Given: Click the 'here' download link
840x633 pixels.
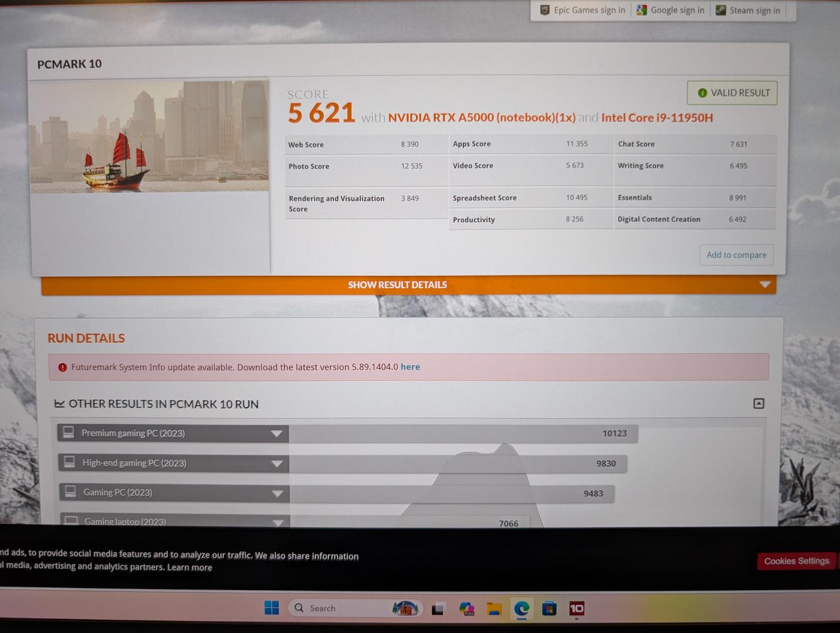Looking at the screenshot, I should (410, 367).
